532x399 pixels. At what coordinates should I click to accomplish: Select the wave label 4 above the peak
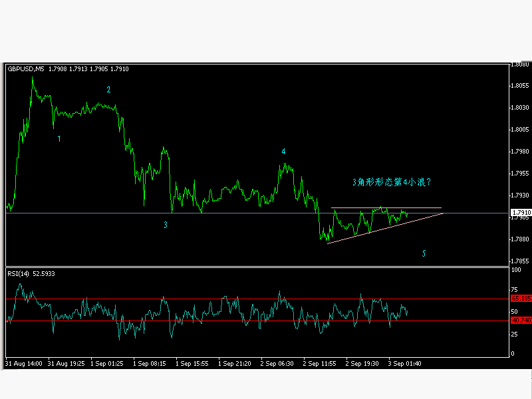[x=284, y=152]
